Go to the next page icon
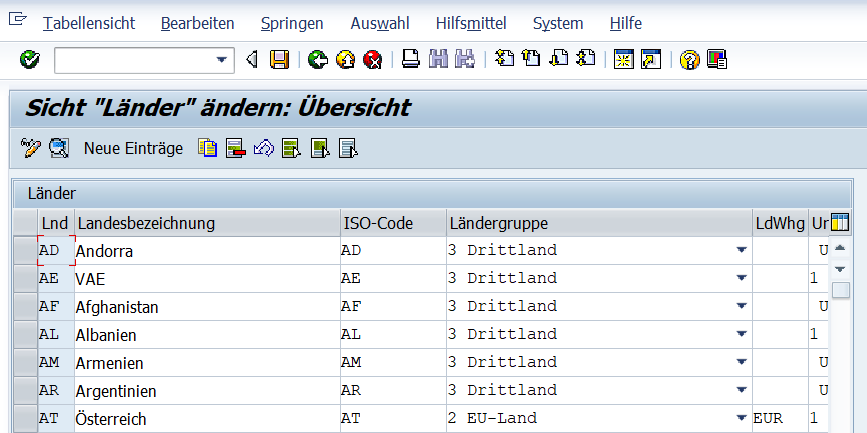The image size is (867, 433). click(558, 58)
